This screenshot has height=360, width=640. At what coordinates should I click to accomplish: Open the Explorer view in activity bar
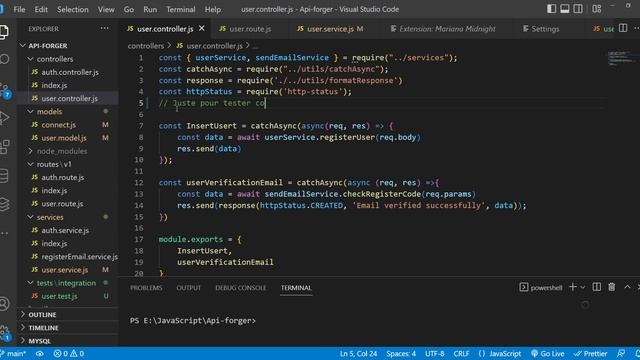(4, 32)
